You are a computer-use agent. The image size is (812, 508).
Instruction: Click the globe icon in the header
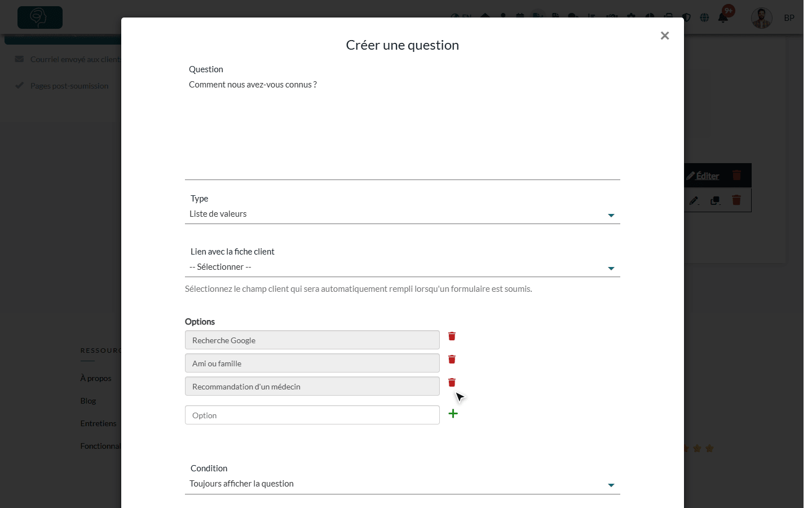(704, 17)
